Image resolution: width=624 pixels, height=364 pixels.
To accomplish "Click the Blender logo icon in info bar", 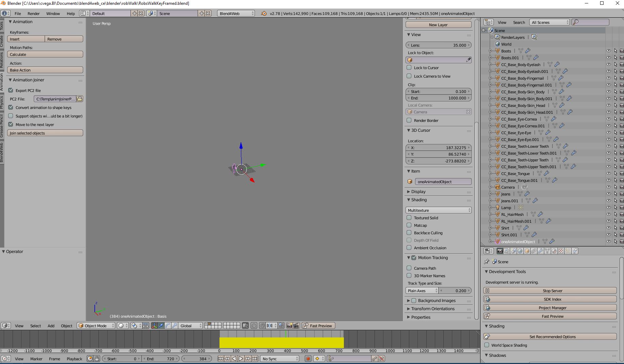I will [x=264, y=13].
